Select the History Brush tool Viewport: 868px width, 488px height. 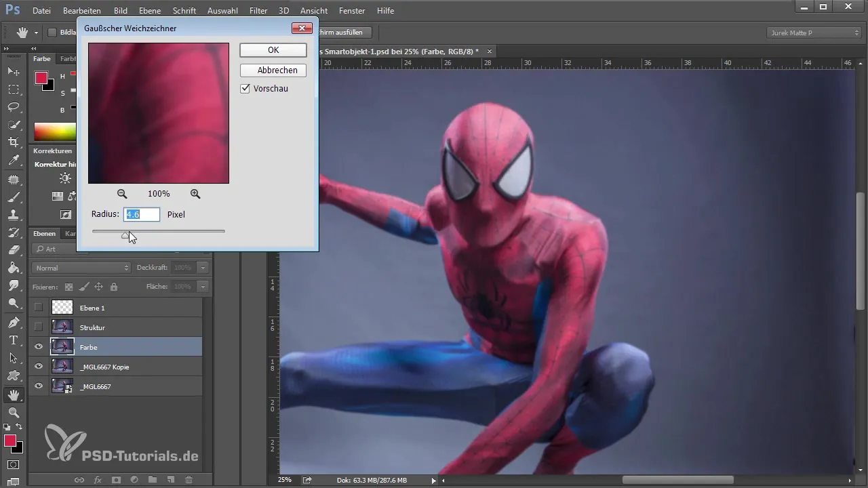pyautogui.click(x=13, y=232)
